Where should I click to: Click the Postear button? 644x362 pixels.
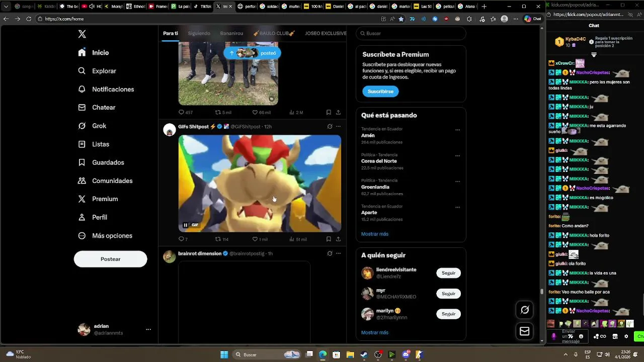[110, 259]
